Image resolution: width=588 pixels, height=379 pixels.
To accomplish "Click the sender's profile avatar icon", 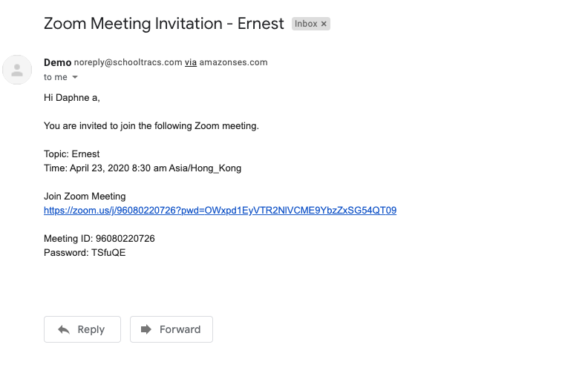I will coord(17,70).
